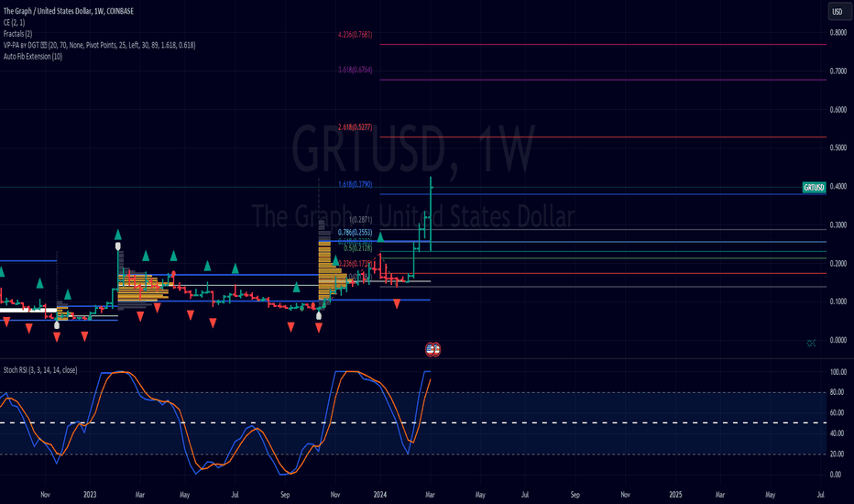
Task: Click the 0.2000 price axis label
Action: (x=838, y=264)
